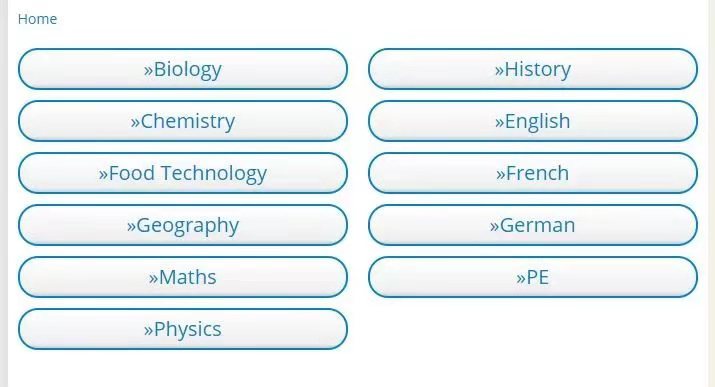Click the » symbol beside History

click(499, 71)
